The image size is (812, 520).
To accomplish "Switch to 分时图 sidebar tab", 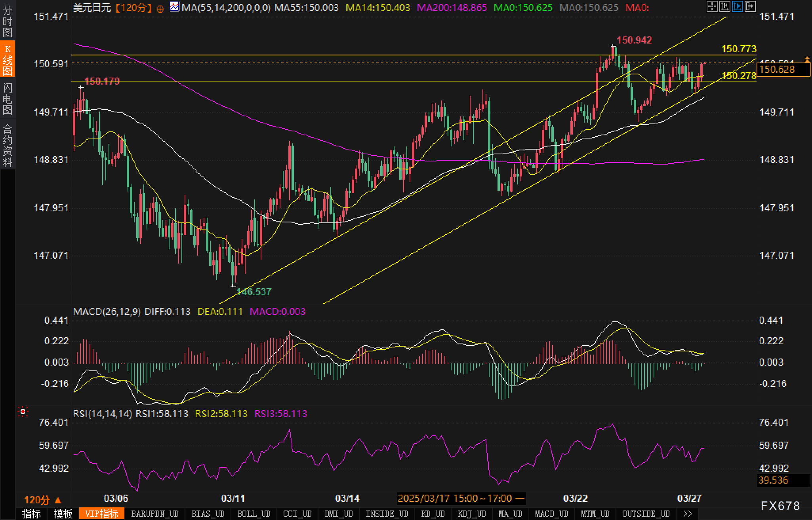I will [x=8, y=21].
